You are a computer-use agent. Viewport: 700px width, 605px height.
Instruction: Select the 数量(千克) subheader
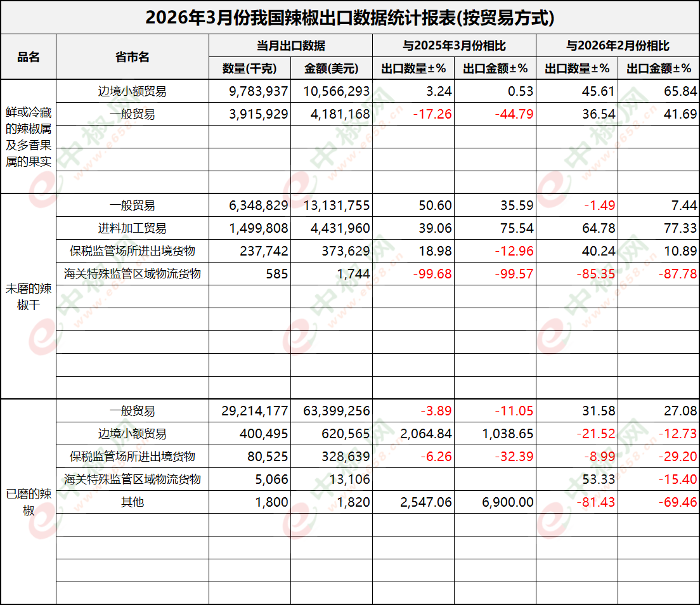250,68
